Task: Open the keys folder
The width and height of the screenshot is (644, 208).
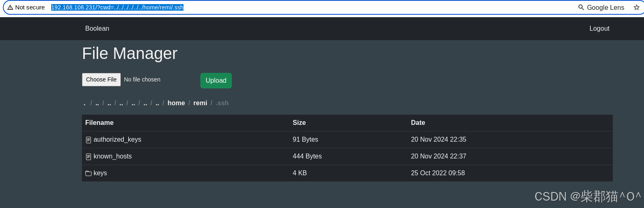Action: pyautogui.click(x=100, y=173)
